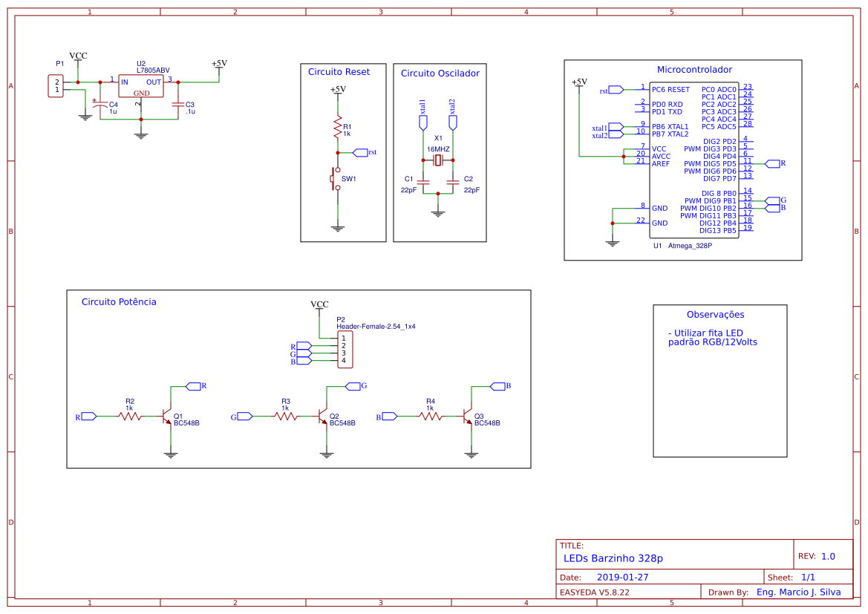Select transistor Q1 BC548B
Image resolution: width=868 pixels, height=614 pixels.
[x=168, y=417]
